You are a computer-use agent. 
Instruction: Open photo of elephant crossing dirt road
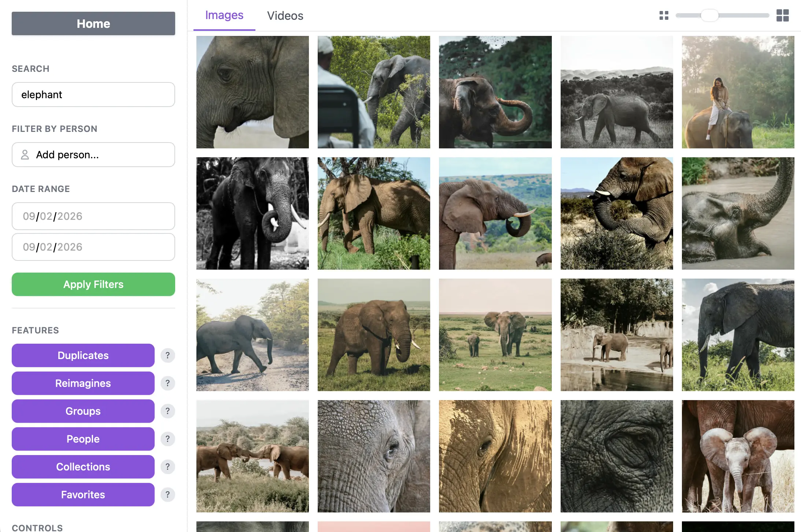click(x=252, y=335)
